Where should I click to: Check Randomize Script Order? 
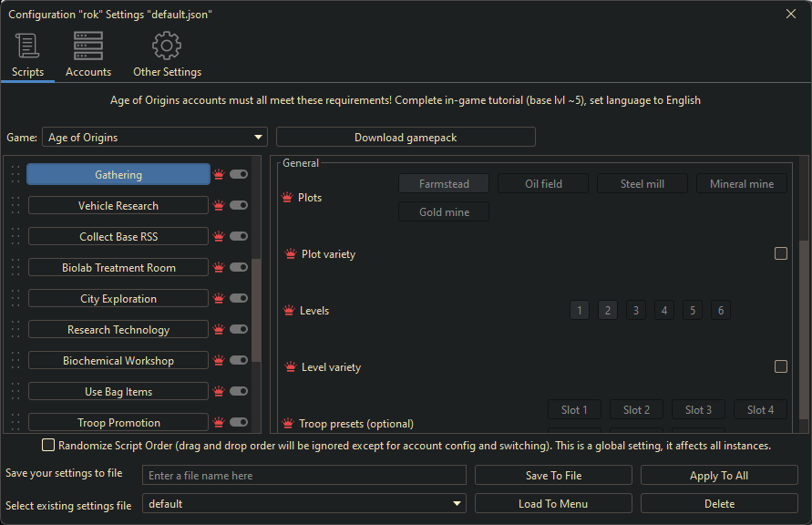click(48, 445)
